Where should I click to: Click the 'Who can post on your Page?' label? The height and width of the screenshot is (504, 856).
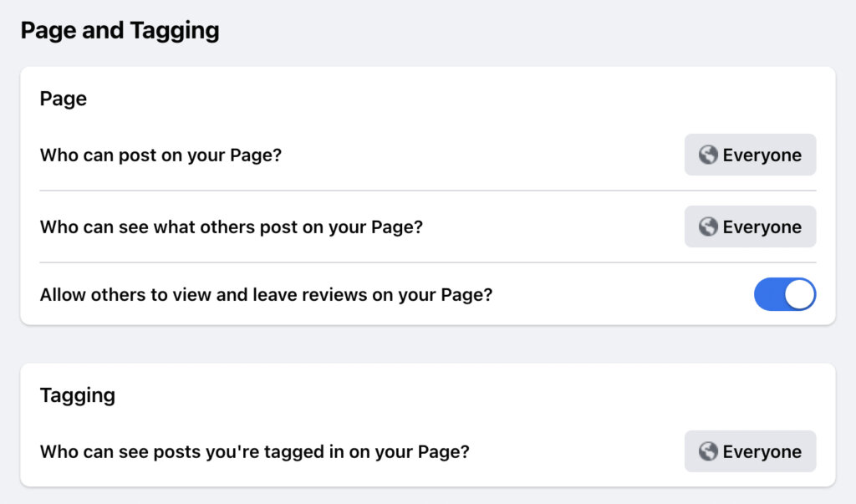[160, 155]
